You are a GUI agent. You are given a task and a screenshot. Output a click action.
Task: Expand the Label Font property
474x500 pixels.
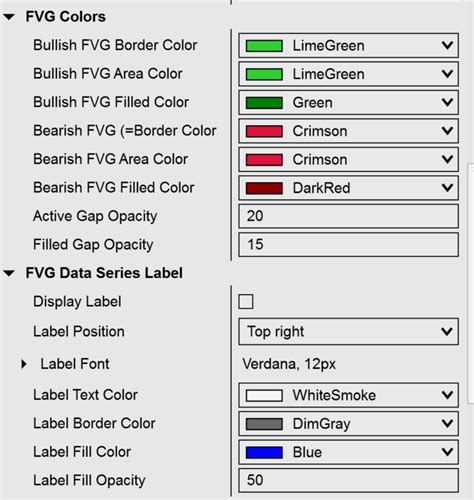pos(24,364)
